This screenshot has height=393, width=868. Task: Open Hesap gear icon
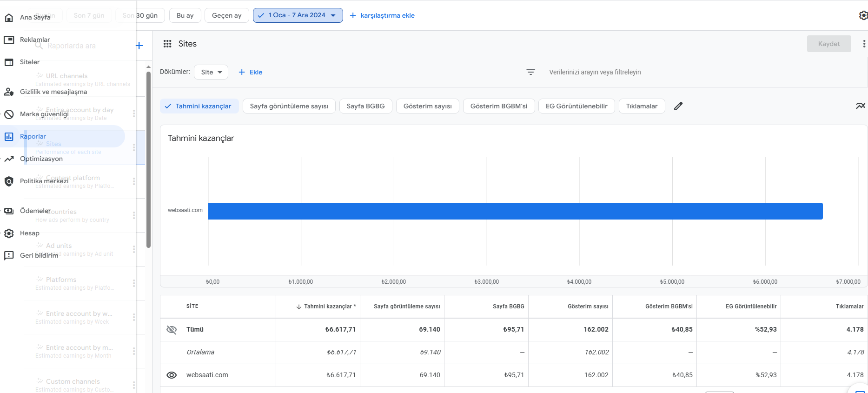click(9, 233)
